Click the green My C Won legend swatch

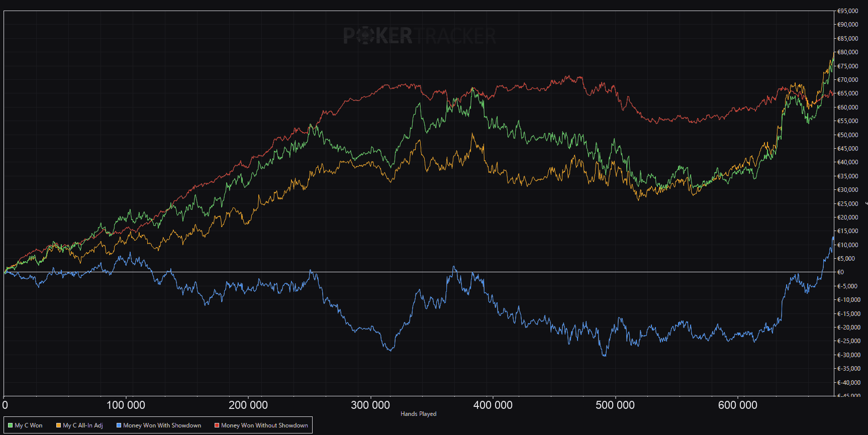[x=10, y=425]
